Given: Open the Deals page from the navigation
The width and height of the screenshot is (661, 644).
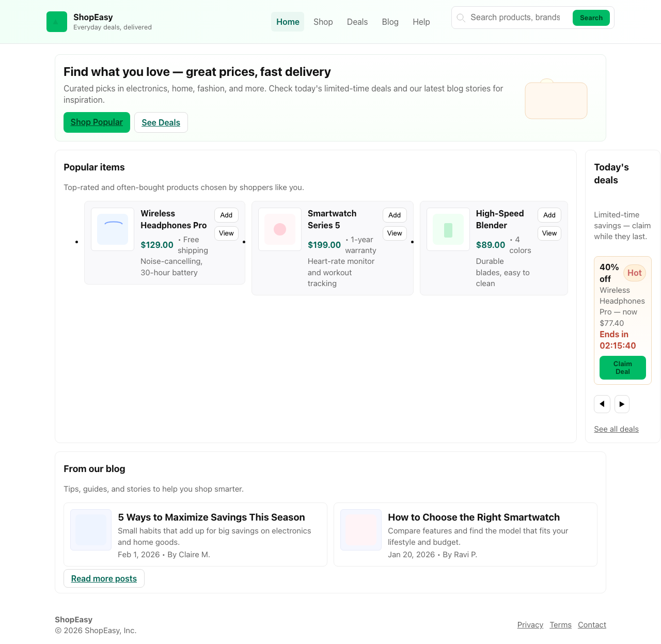Looking at the screenshot, I should point(357,22).
